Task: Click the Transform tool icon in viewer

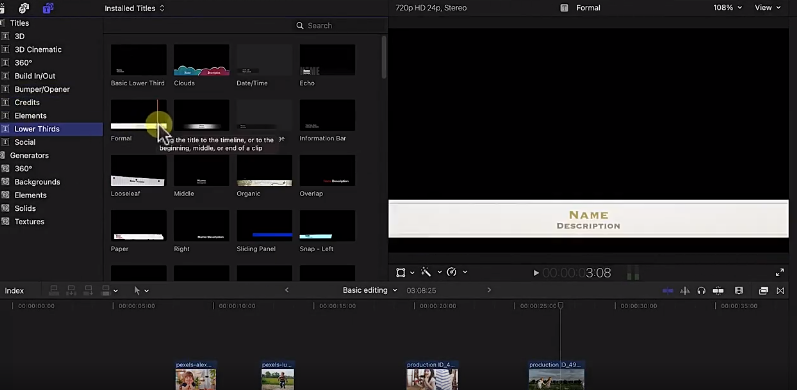Action: pos(401,273)
